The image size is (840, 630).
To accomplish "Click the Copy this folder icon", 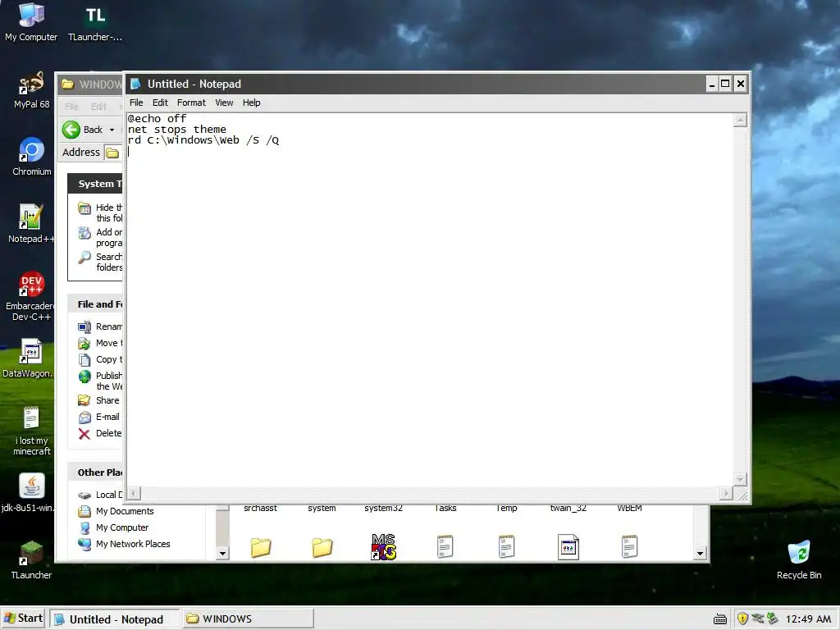I will point(84,360).
